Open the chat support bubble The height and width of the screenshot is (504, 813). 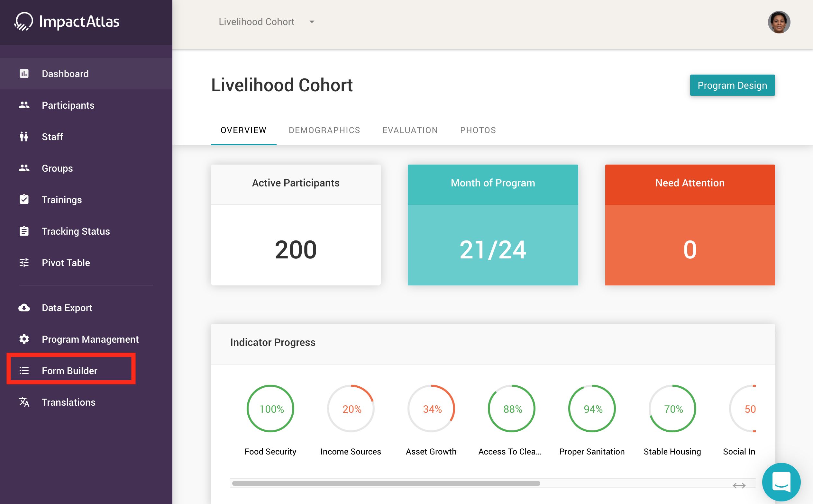pyautogui.click(x=781, y=482)
